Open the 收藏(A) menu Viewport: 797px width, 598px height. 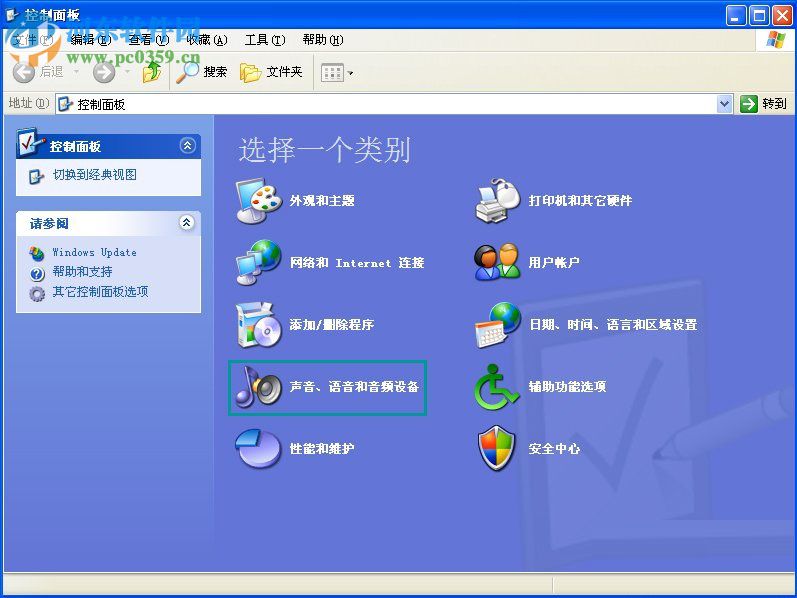(206, 40)
